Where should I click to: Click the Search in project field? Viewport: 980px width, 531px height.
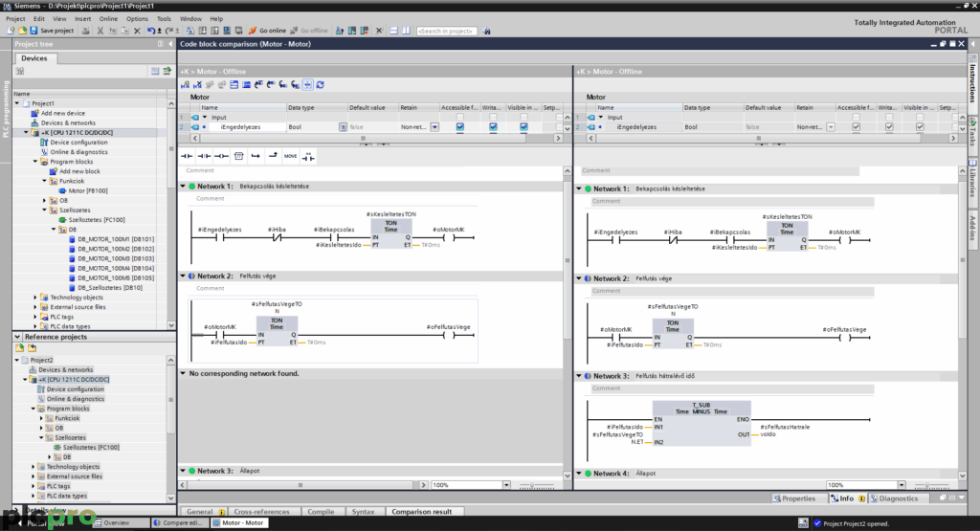pos(446,31)
